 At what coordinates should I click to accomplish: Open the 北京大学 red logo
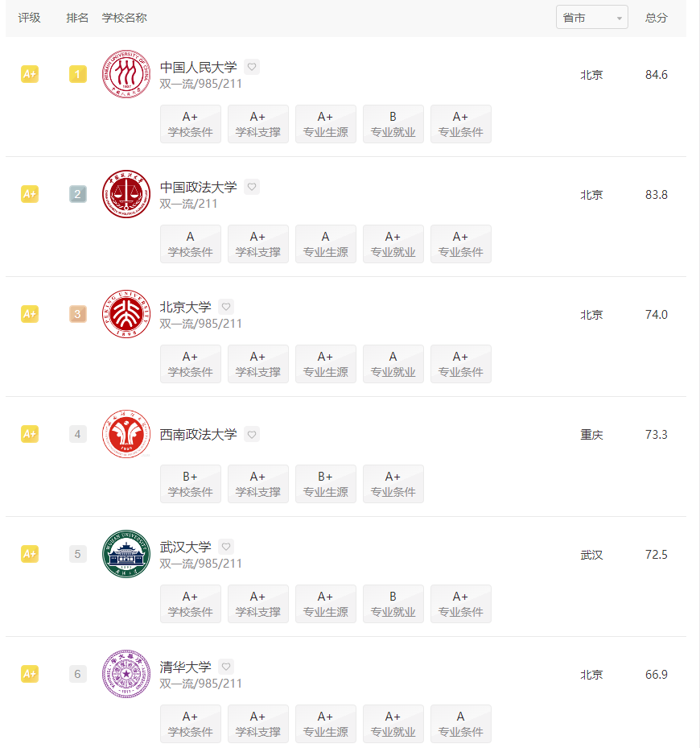126,314
